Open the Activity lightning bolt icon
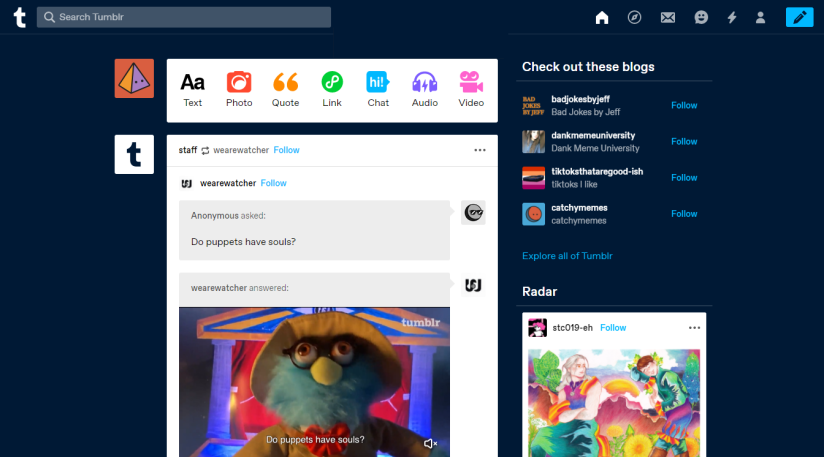The height and width of the screenshot is (457, 824). (731, 17)
